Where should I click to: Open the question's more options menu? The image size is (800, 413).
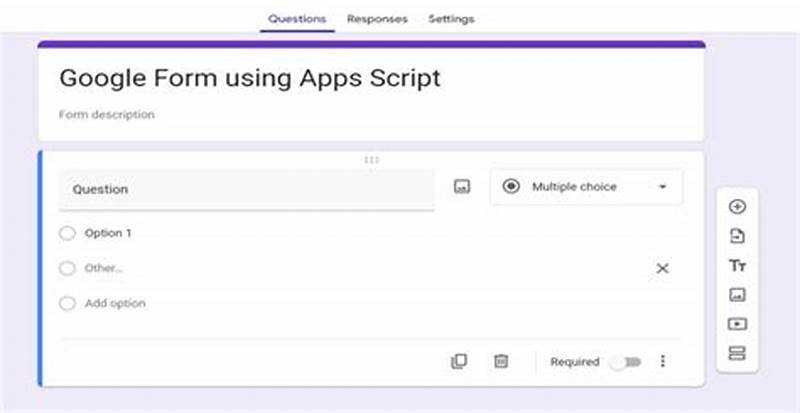pyautogui.click(x=662, y=361)
